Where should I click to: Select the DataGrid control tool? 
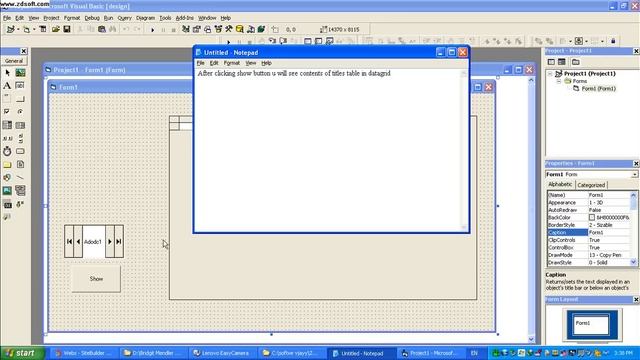click(7, 217)
